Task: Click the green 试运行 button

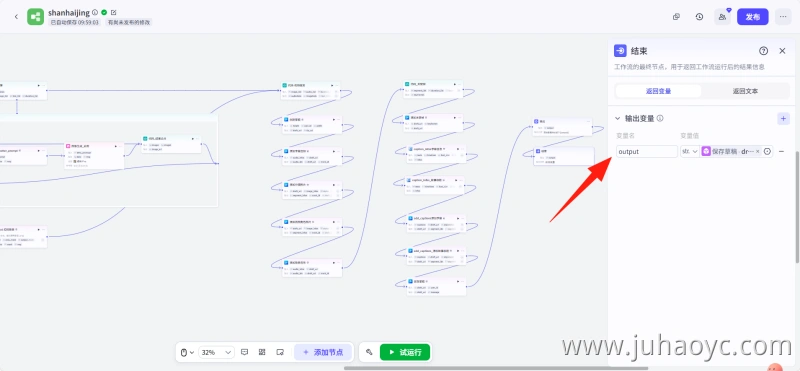Action: (x=405, y=352)
